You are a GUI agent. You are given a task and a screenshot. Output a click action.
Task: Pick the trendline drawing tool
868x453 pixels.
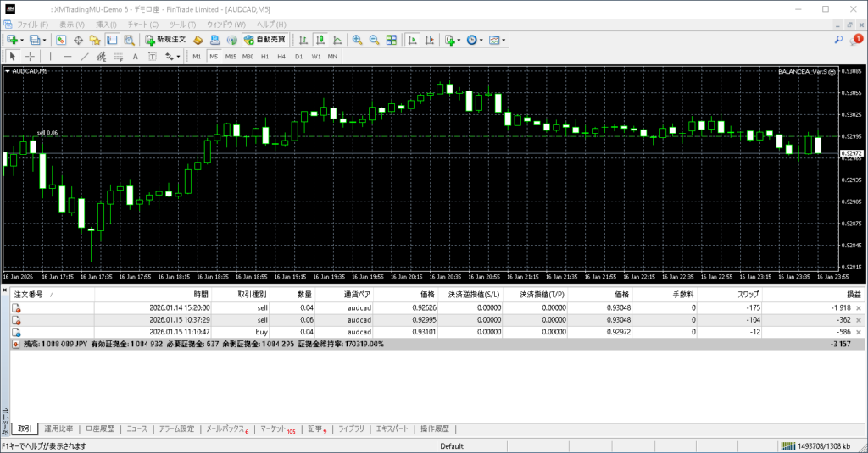click(x=84, y=57)
